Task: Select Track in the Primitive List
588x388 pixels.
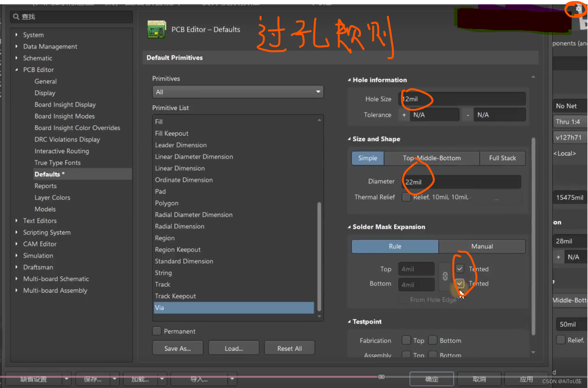Action: click(162, 284)
